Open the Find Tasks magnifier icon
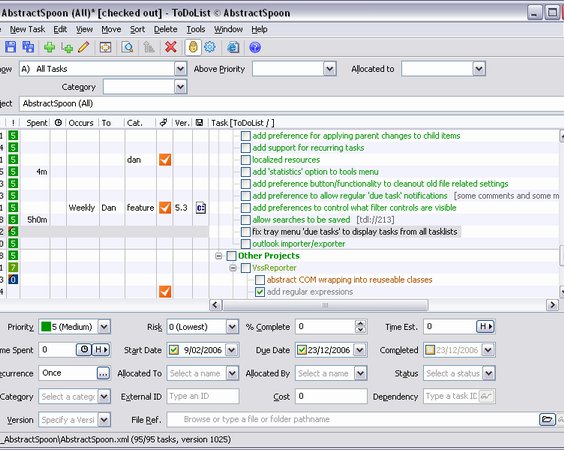Image resolution: width=564 pixels, height=450 pixels. [x=127, y=47]
